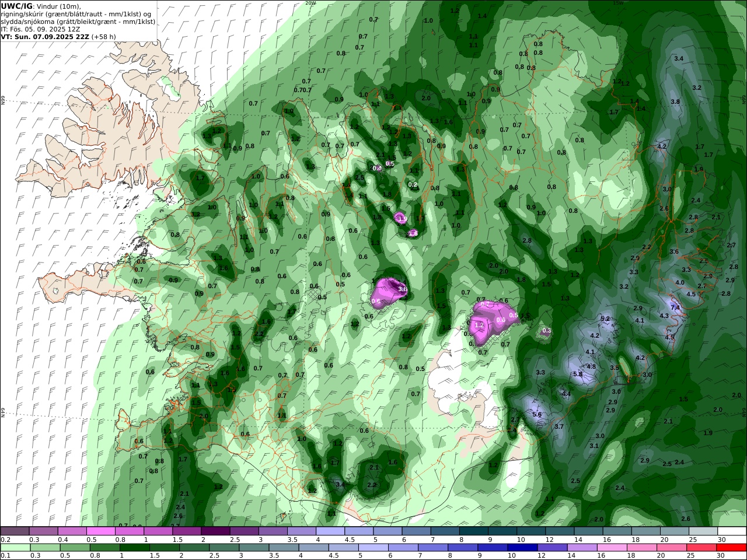Pick the top-scale swatch labeled 10

(x=531, y=531)
